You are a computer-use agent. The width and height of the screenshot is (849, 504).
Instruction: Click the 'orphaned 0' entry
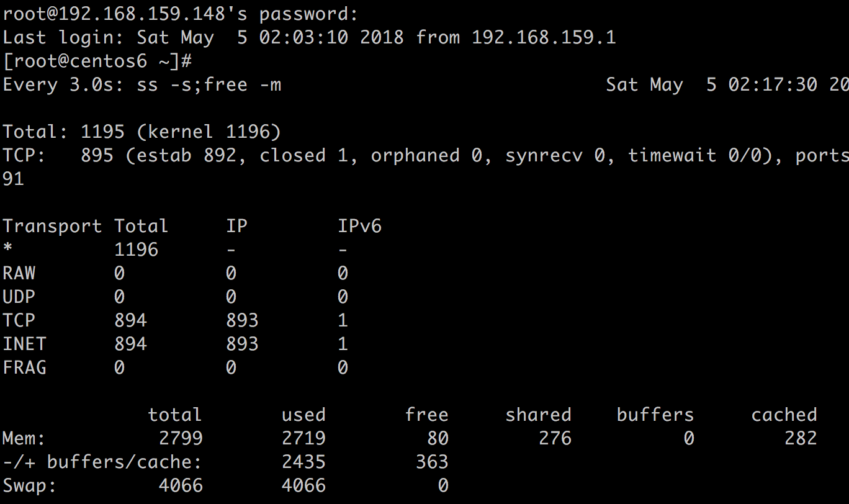(x=426, y=155)
